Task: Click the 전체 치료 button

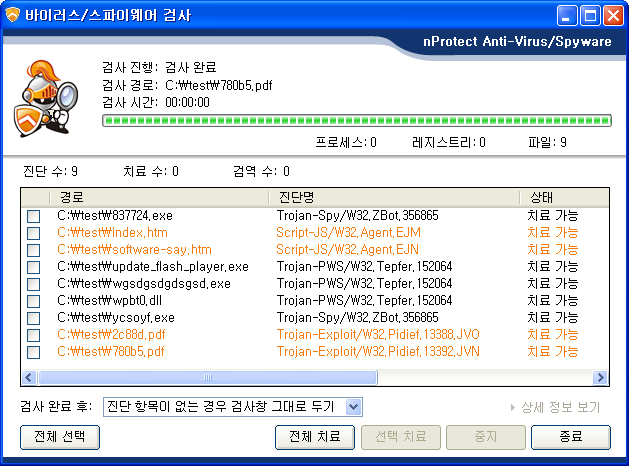Action: click(x=315, y=437)
